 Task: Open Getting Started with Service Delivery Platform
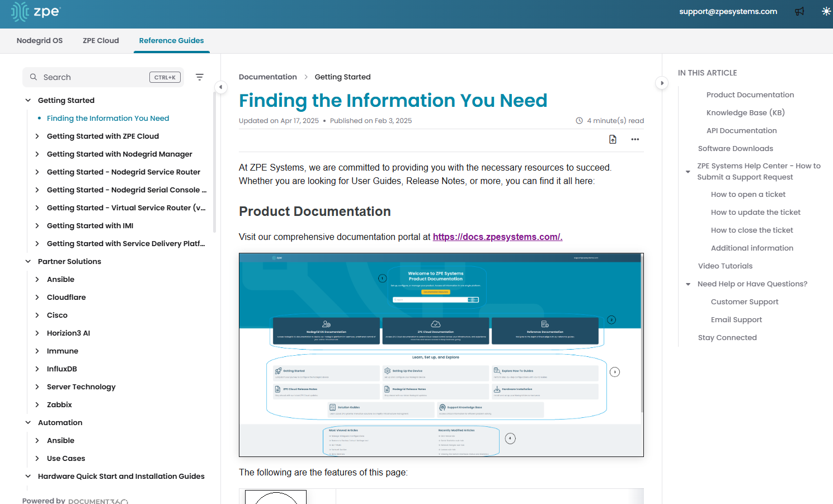[126, 244]
